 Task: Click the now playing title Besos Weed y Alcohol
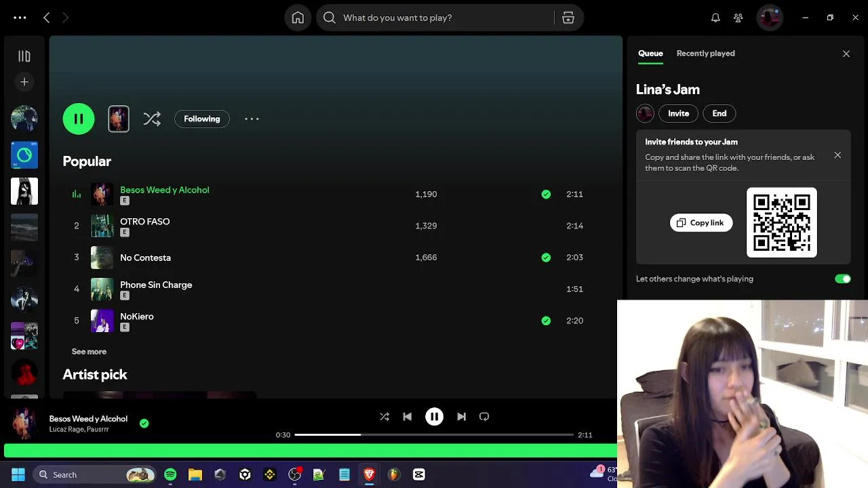pos(88,419)
